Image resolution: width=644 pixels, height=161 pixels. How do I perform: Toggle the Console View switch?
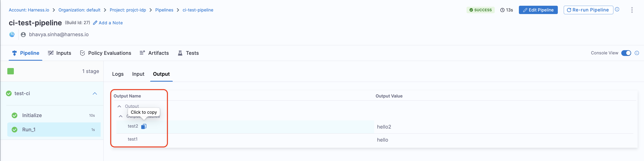point(626,53)
